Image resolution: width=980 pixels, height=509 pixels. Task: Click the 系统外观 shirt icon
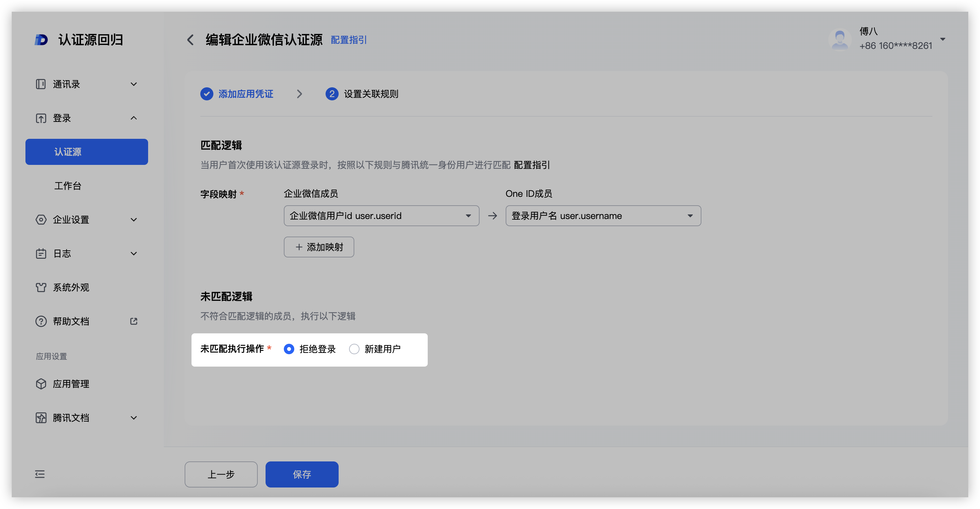point(41,287)
